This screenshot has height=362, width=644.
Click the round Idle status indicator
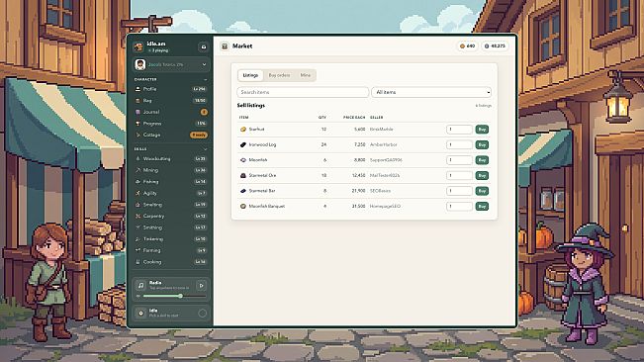pos(202,314)
